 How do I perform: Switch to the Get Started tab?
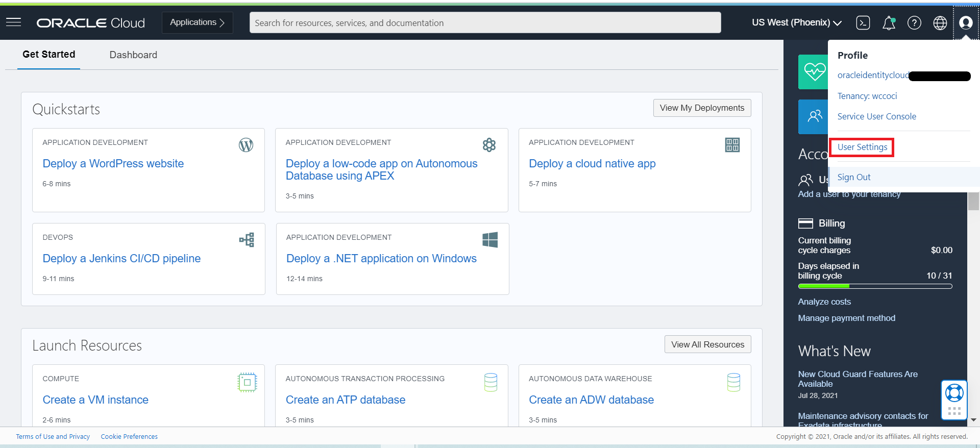(49, 55)
